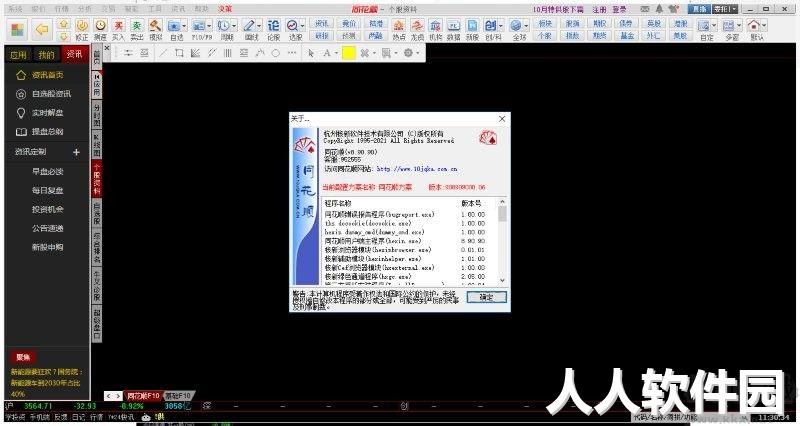The width and height of the screenshot is (800, 426).
Task: Switch to the 我的 sidebar tab
Action: tap(46, 55)
